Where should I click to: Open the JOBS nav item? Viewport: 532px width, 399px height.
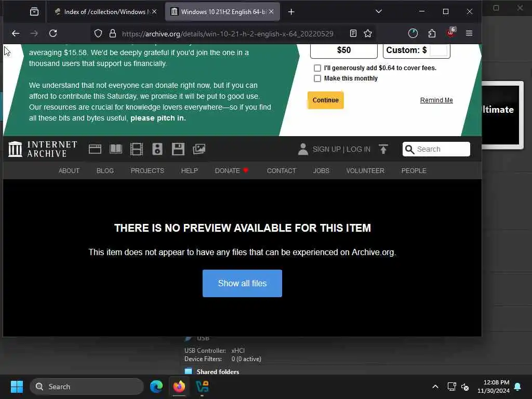(321, 170)
